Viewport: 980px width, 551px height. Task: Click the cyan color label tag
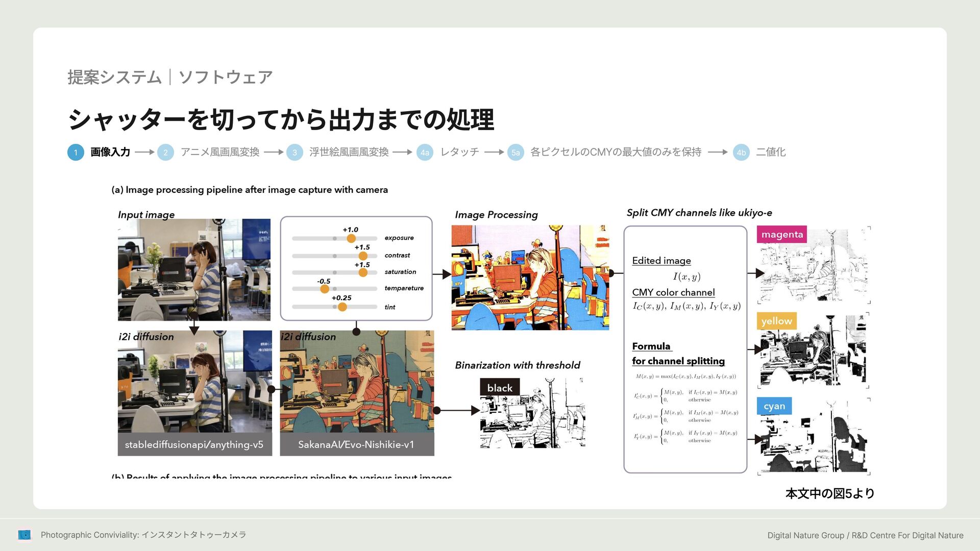(x=774, y=406)
